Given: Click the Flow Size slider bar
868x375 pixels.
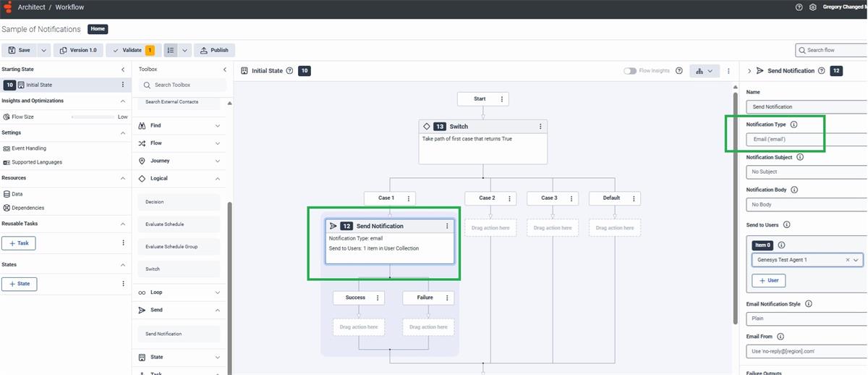Looking at the screenshot, I should point(93,117).
